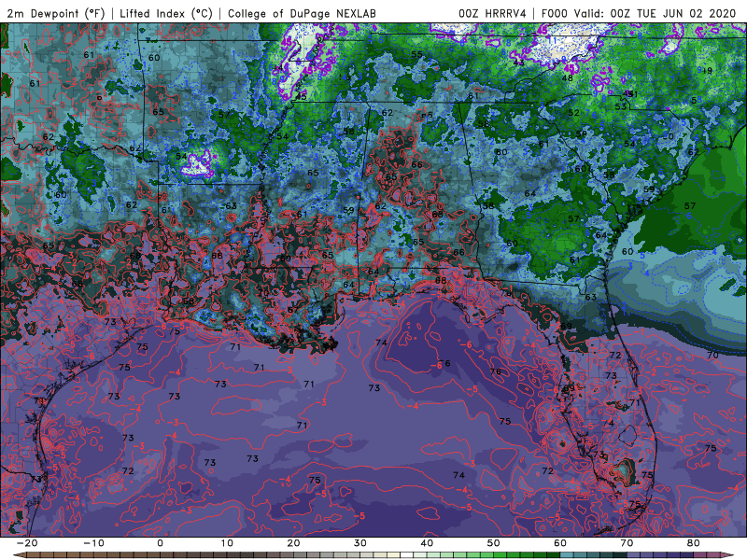This screenshot has height=560, width=747.
Task: Click the "2m Dewpoint (°F)" title text
Action: point(56,13)
